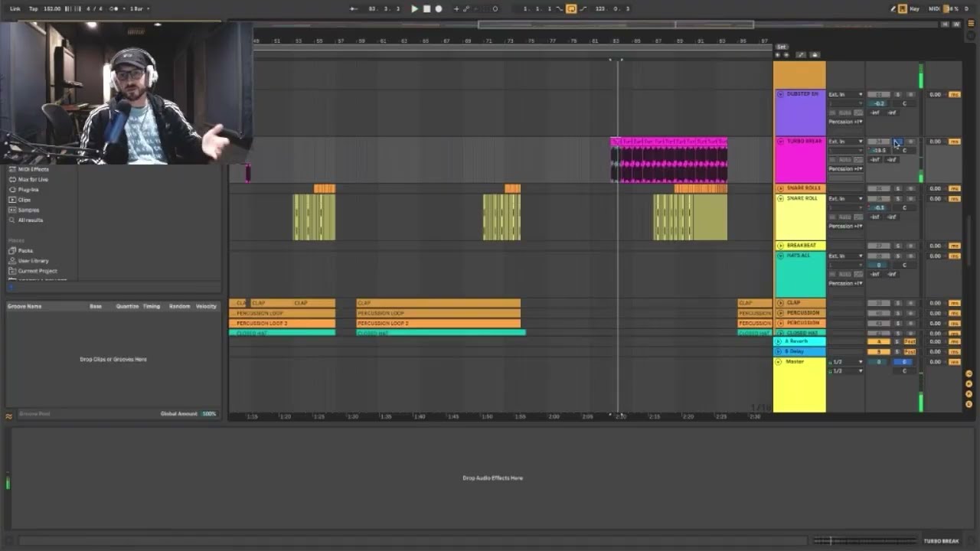Solo the TURBO BREAK track

[x=898, y=142]
